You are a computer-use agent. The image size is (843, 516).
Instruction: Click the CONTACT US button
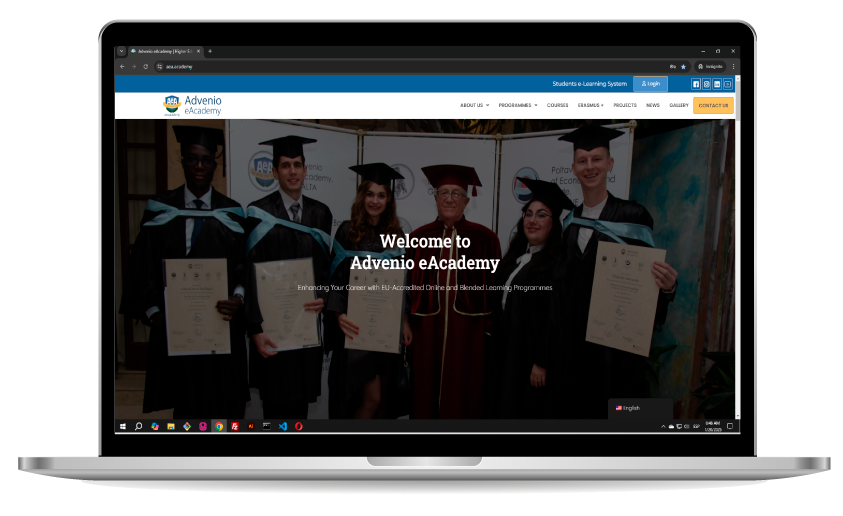(713, 105)
